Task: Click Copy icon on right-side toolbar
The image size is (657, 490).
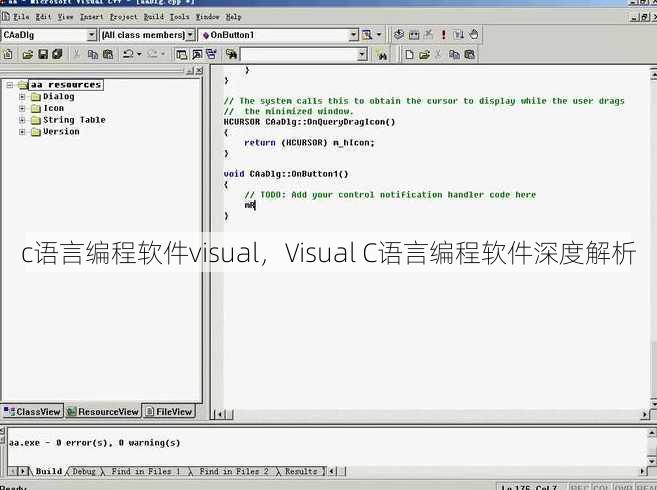Action: pos(454,54)
